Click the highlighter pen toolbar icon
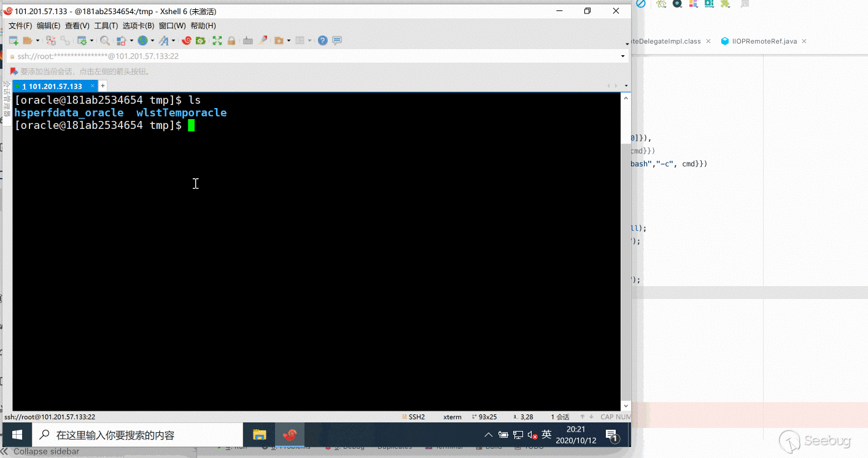The width and height of the screenshot is (868, 458). click(x=263, y=41)
